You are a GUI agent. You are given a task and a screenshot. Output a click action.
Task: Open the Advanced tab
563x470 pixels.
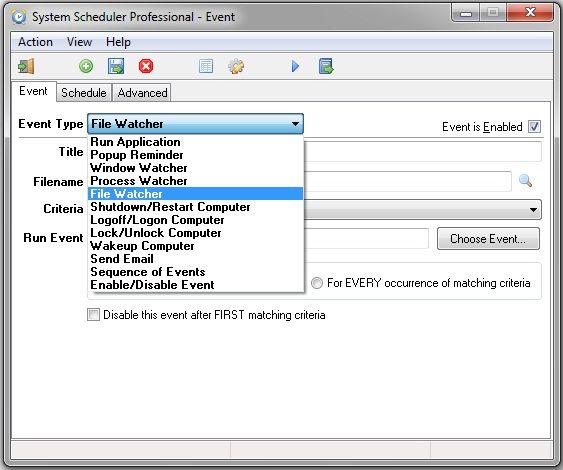[142, 93]
